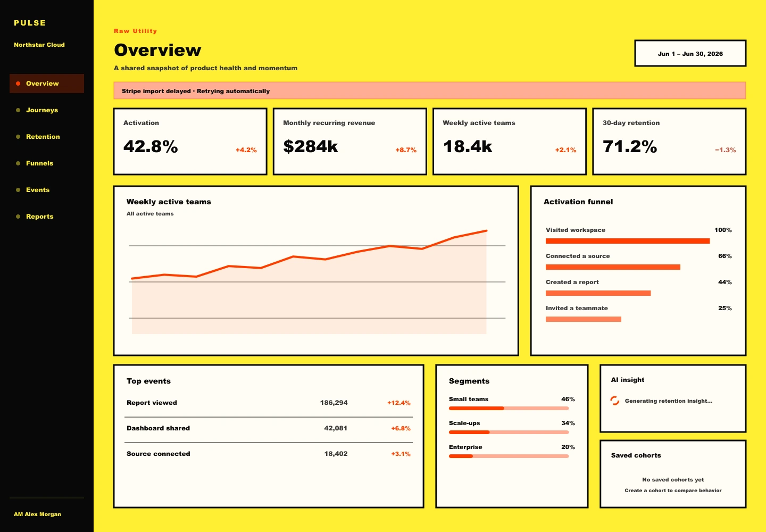Go to Journeys in the sidebar
This screenshot has width=766, height=532.
tap(47, 110)
